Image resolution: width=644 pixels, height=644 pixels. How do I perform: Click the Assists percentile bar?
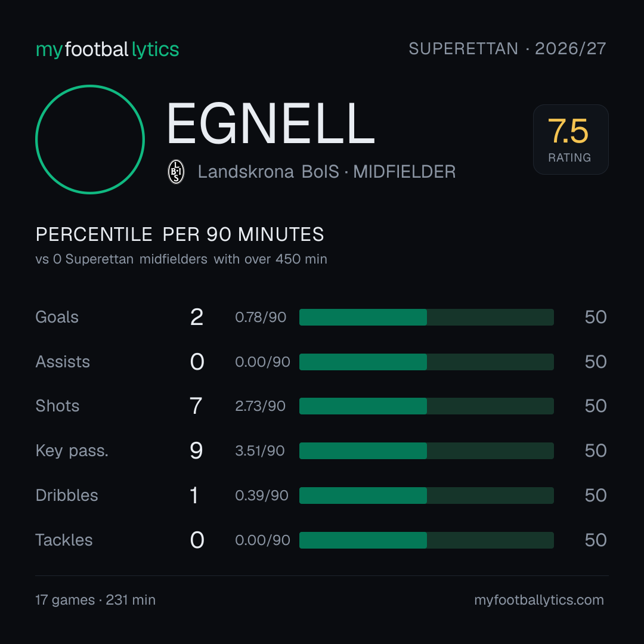click(426, 362)
